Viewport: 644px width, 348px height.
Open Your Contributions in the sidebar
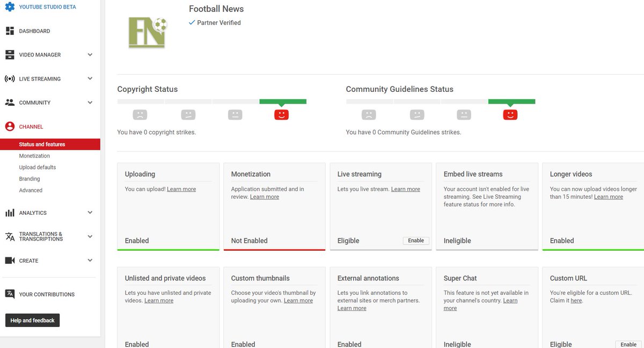tap(47, 294)
